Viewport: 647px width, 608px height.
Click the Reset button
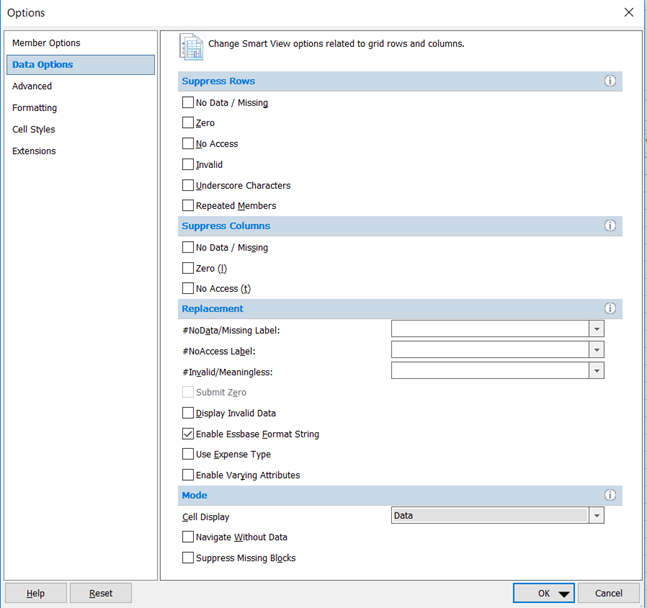[x=101, y=593]
